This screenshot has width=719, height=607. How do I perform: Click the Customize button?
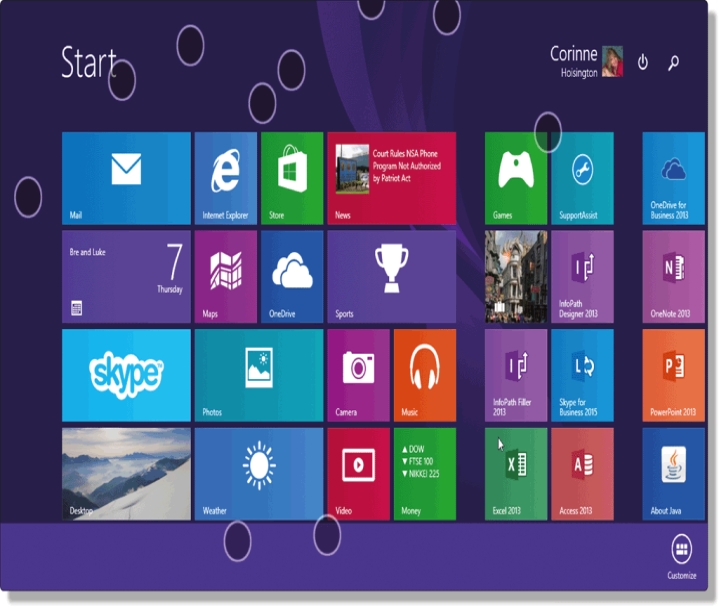[681, 557]
